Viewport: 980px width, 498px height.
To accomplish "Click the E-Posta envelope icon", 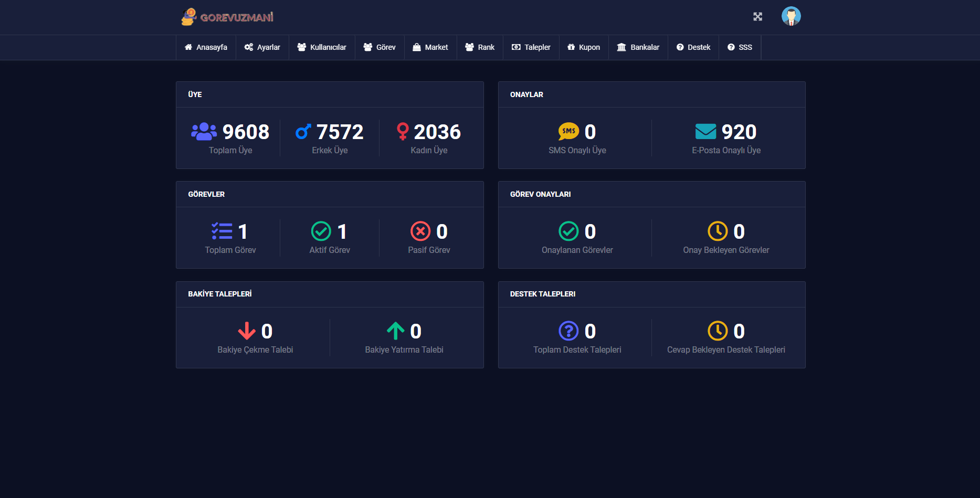I will pyautogui.click(x=705, y=131).
